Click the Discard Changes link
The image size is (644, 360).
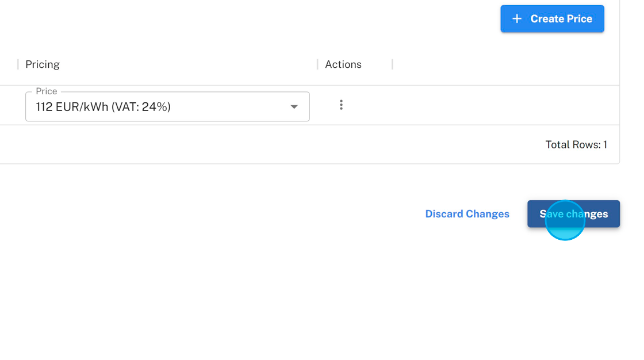coord(467,214)
